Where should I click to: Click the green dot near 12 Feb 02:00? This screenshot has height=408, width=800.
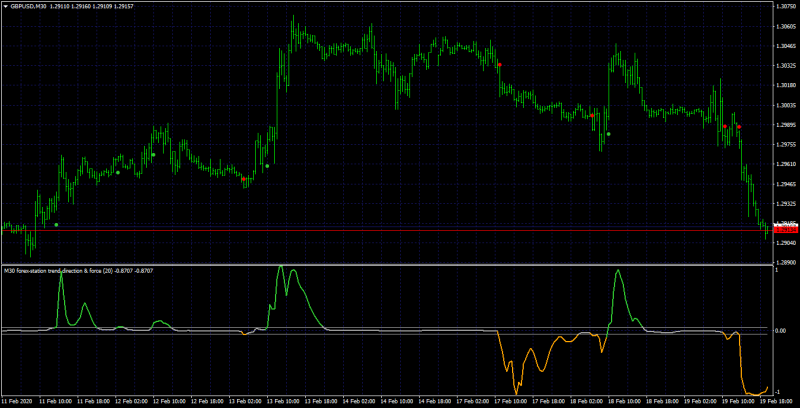coord(118,172)
